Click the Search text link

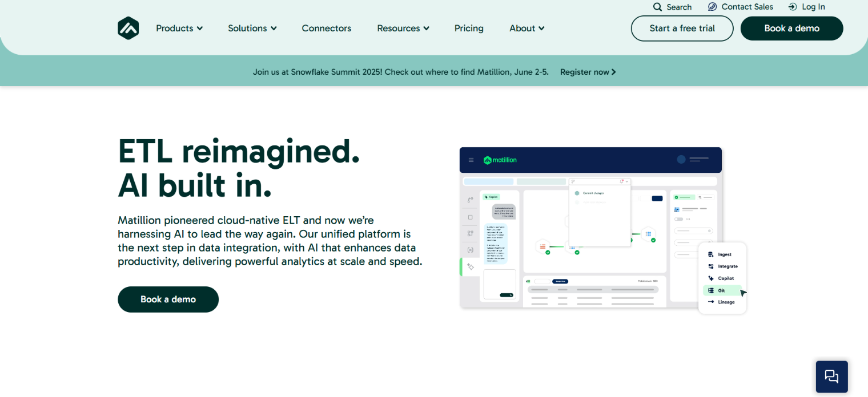tap(679, 7)
